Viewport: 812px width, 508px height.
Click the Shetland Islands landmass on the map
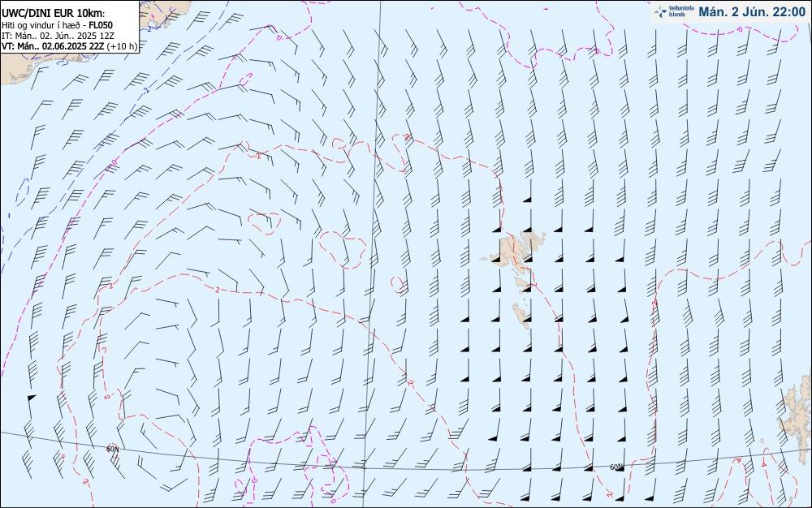(795, 419)
